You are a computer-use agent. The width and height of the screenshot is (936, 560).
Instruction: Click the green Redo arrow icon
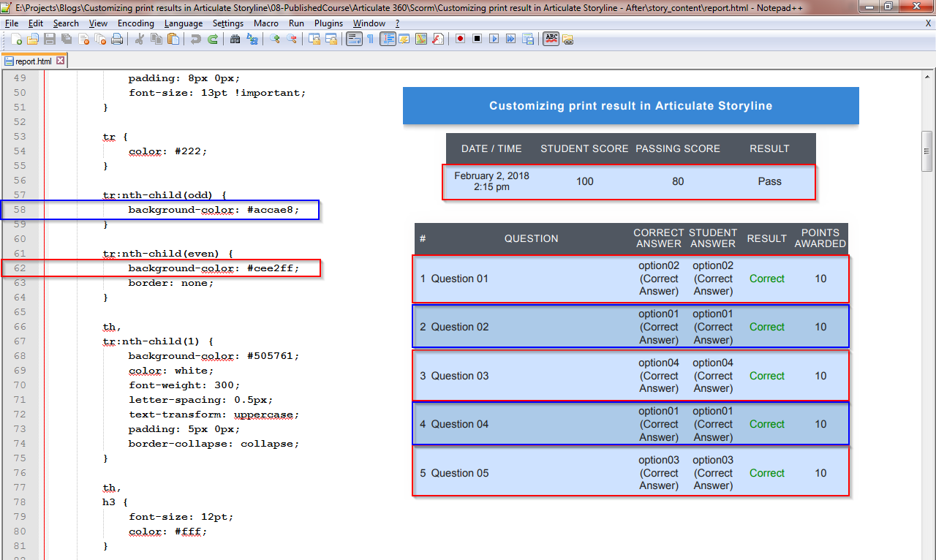click(x=213, y=39)
